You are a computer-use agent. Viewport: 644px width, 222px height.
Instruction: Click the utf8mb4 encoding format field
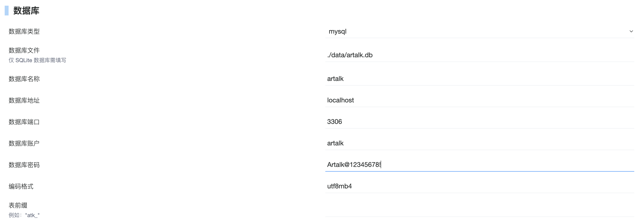475,186
